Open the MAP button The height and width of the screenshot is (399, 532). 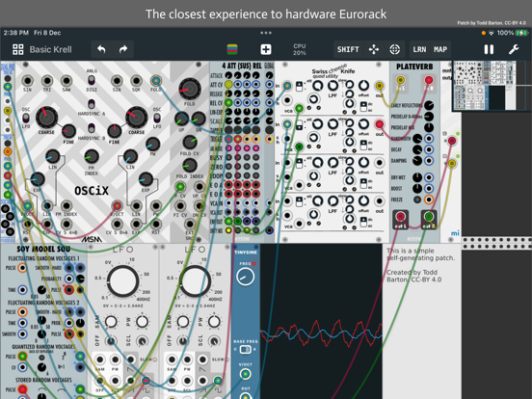(x=440, y=49)
